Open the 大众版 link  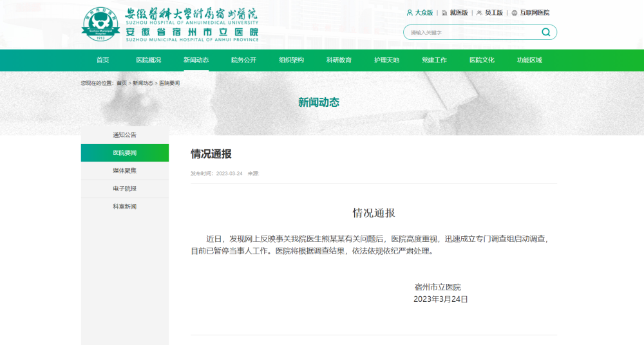424,13
